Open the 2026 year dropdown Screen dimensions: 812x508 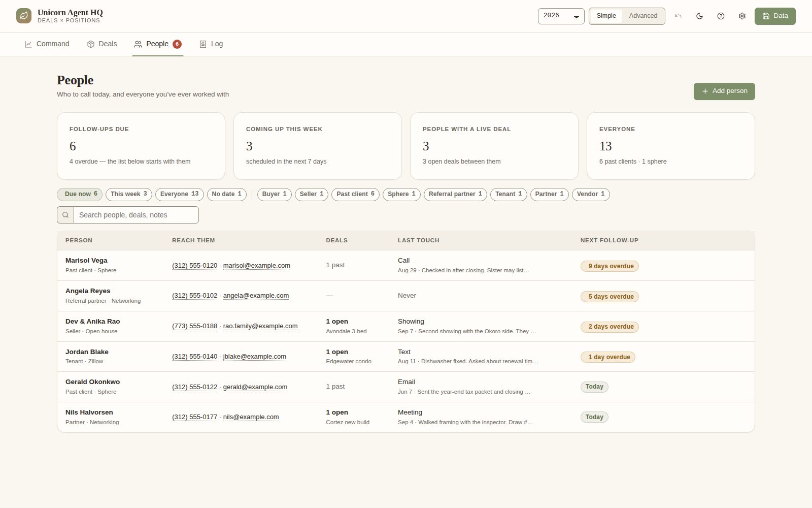[561, 16]
